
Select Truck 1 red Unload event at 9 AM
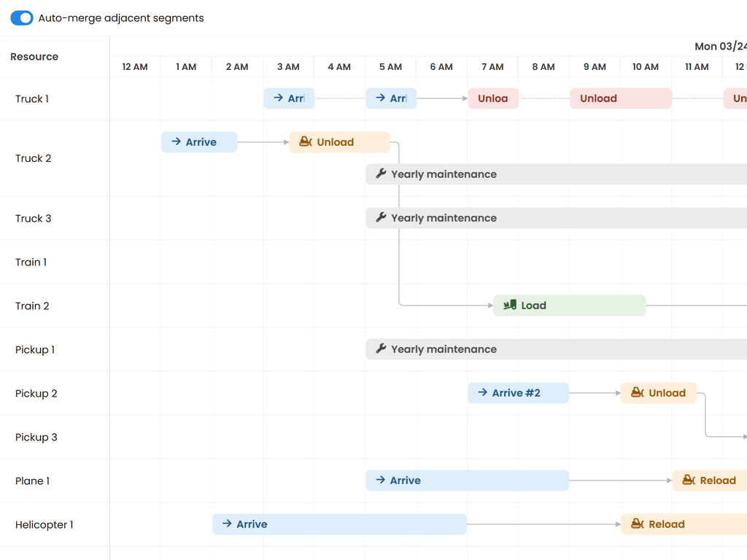pyautogui.click(x=620, y=98)
